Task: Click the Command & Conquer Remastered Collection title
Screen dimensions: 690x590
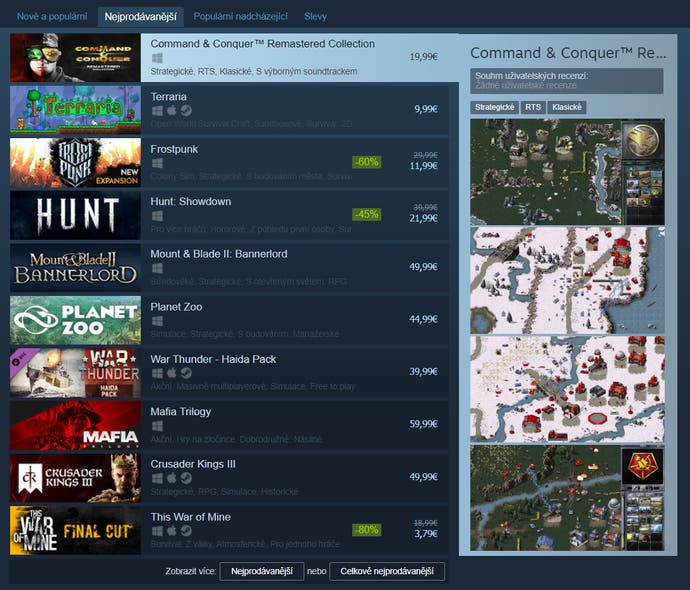Action: [263, 44]
